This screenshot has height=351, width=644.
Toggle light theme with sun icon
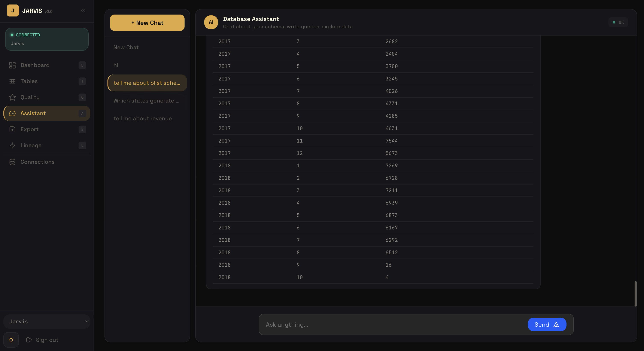(11, 340)
